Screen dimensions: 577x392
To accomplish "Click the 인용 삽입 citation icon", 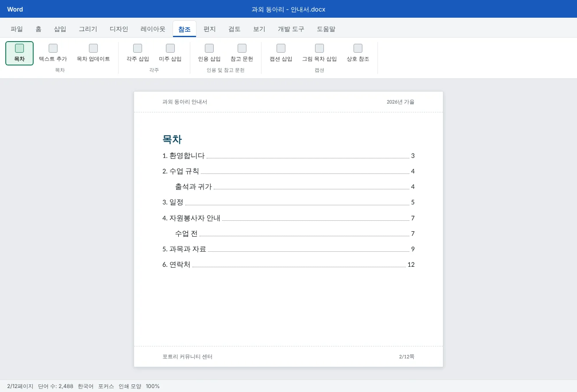I will [209, 48].
